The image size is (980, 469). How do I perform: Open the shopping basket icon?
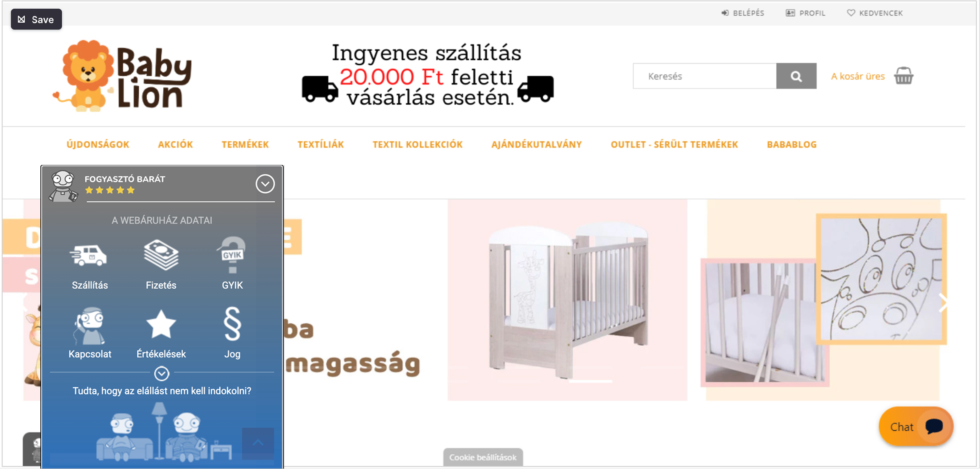[903, 76]
